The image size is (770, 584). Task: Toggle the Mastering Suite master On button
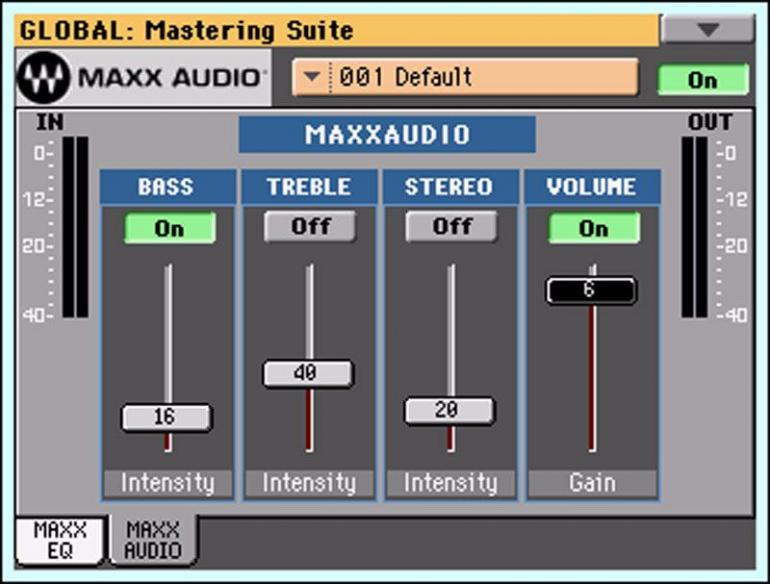[x=703, y=80]
